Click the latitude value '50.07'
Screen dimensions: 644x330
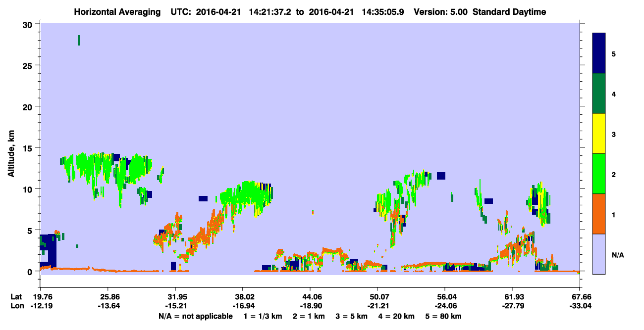[x=377, y=296]
